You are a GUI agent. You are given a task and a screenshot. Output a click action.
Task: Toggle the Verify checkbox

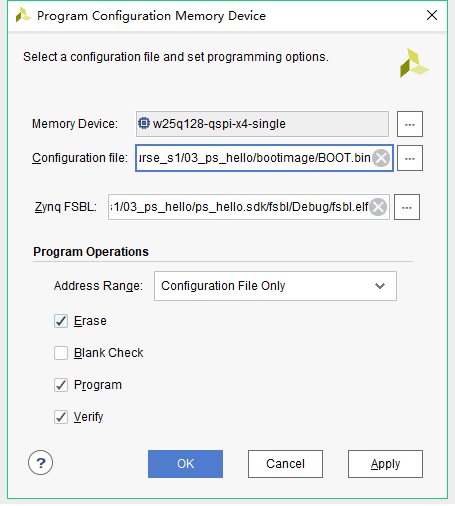coord(61,417)
